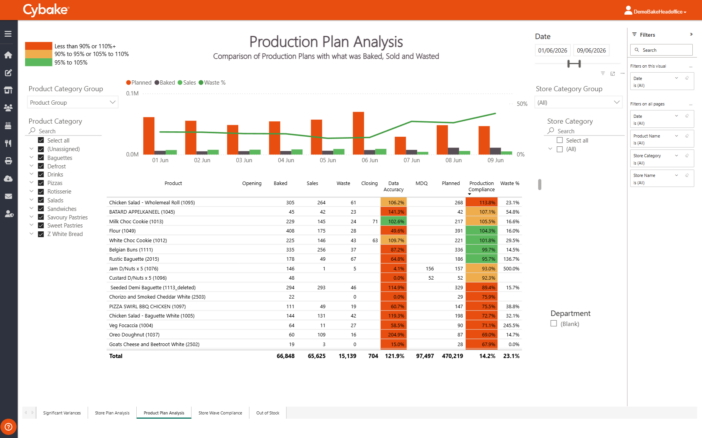This screenshot has width=702, height=438.
Task: Check the (Blank) Department checkbox
Action: (x=554, y=323)
